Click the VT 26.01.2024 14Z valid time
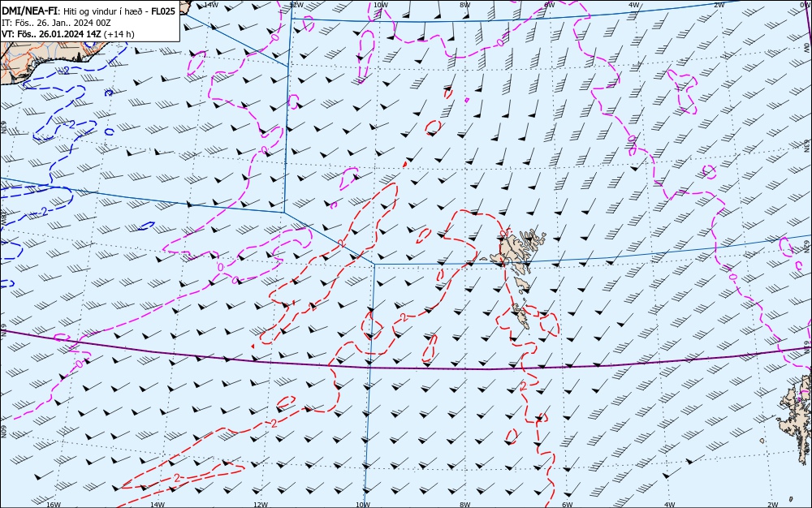The width and height of the screenshot is (812, 508). pos(52,34)
